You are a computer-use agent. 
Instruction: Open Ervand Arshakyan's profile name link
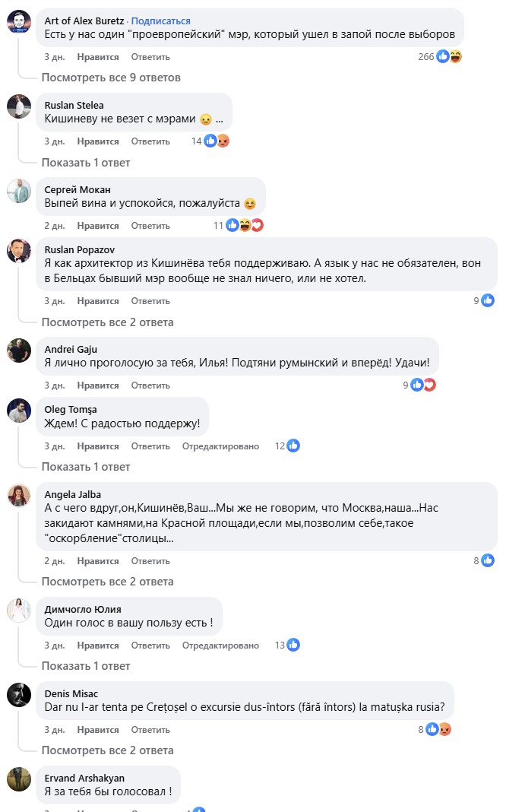(x=84, y=778)
